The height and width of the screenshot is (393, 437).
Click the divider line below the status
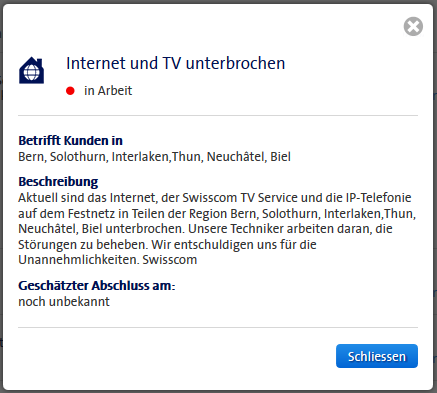(x=218, y=116)
